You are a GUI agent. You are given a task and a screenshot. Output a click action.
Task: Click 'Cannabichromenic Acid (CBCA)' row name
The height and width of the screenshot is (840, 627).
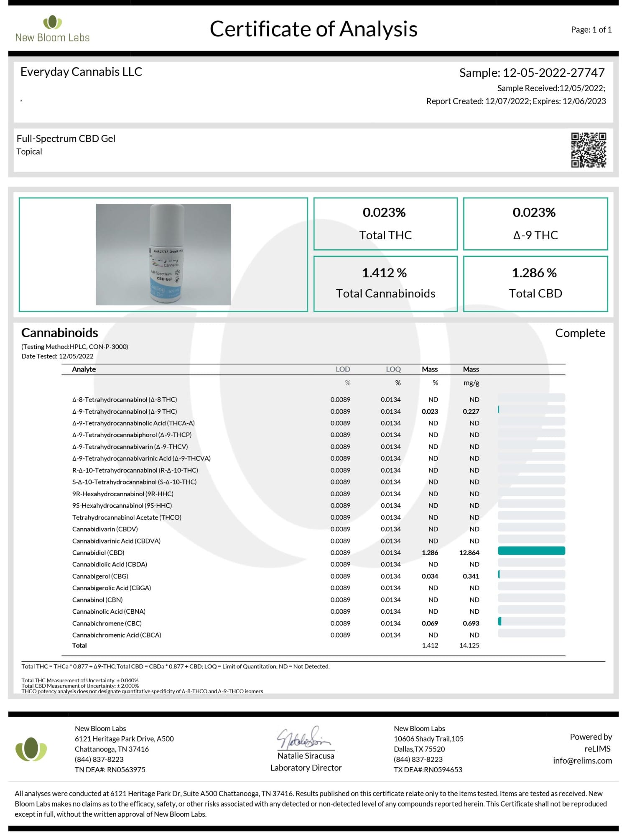[117, 635]
